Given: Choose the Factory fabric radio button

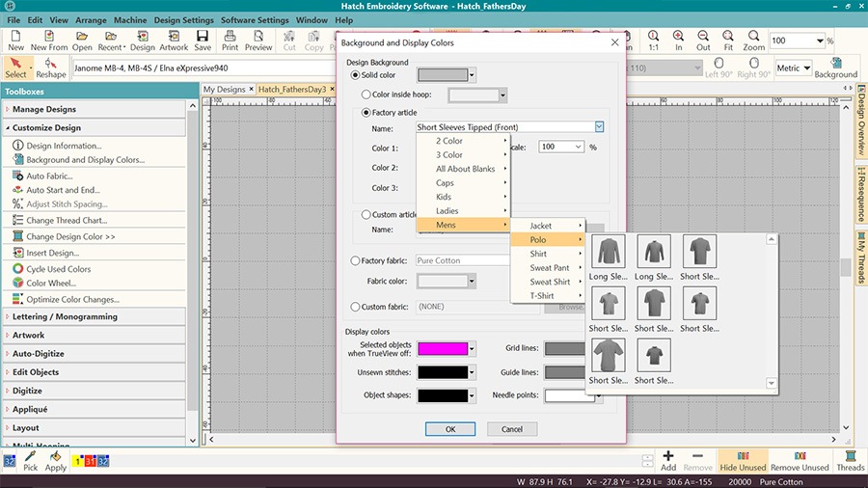Looking at the screenshot, I should [356, 260].
